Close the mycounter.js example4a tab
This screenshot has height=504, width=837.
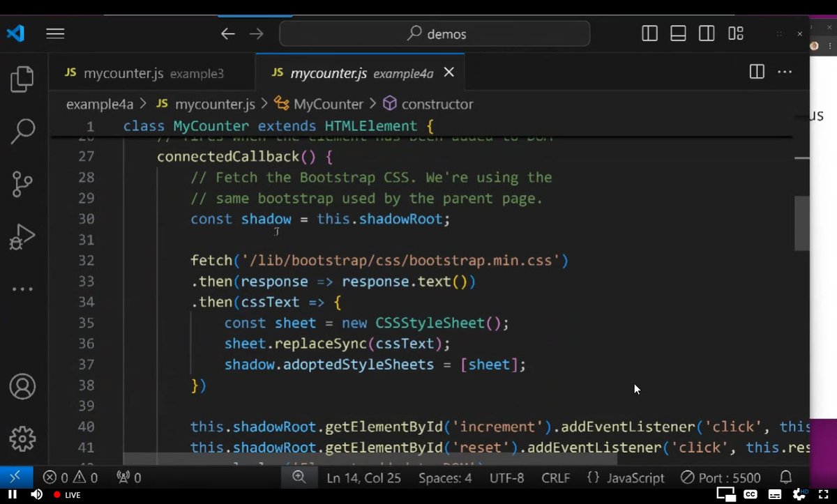[449, 72]
